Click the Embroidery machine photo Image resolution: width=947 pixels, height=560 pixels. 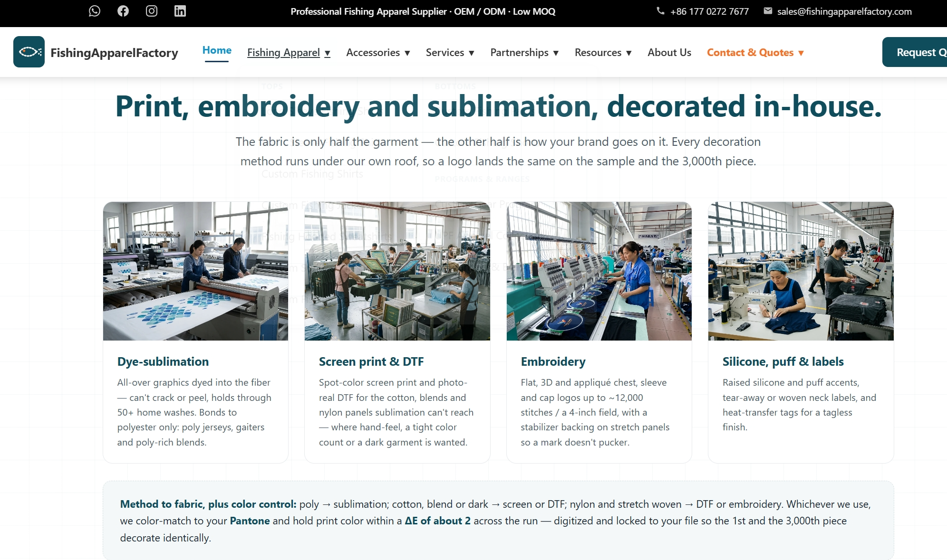click(599, 271)
